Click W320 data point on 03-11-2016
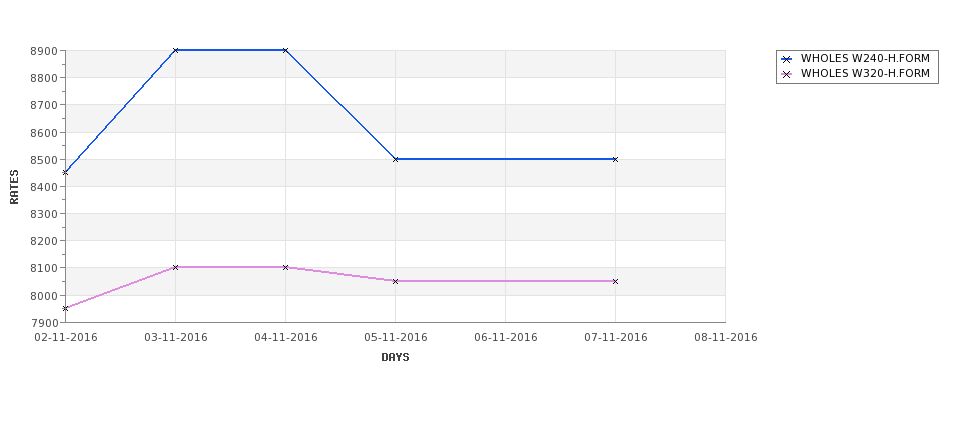This screenshot has width=975, height=429. click(175, 267)
